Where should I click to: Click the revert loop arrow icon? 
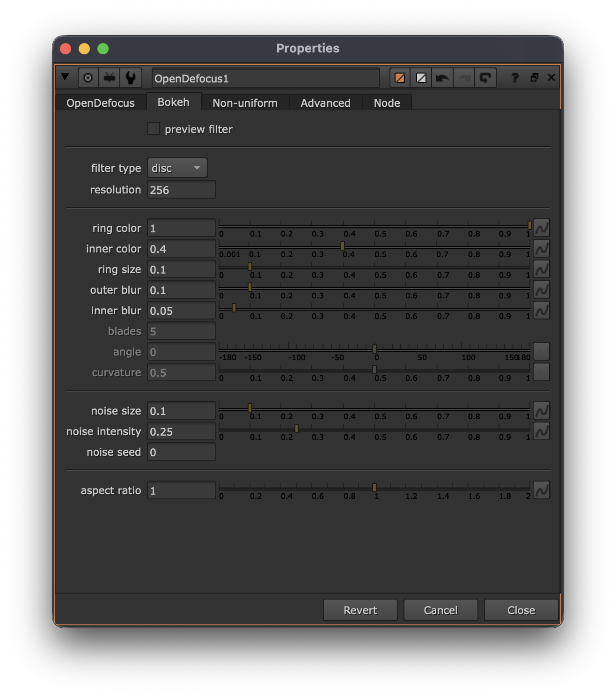click(485, 78)
